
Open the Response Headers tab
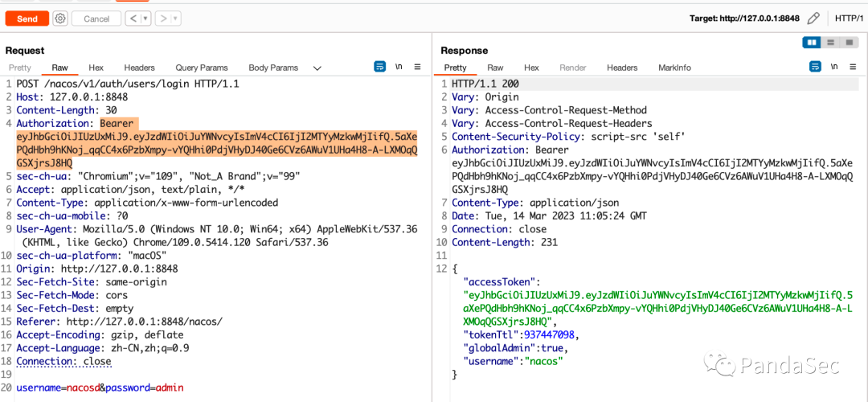click(622, 68)
